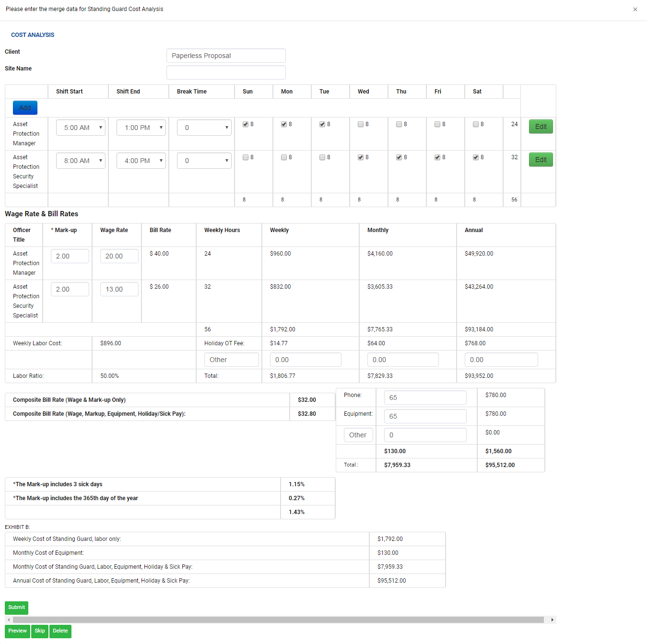This screenshot has height=644, width=647.
Task: Open the Shift Start dropdown showing 8:00 AM
Action: pos(81,160)
